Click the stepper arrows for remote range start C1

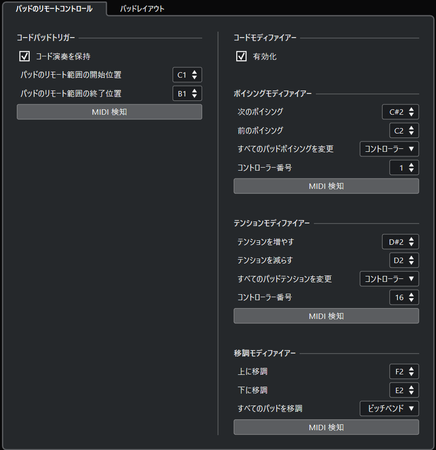(x=194, y=75)
